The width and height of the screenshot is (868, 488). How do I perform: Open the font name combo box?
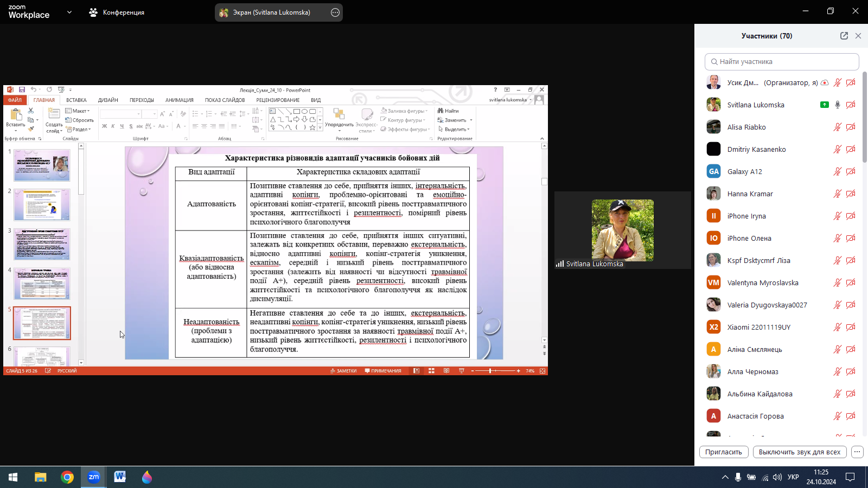click(x=120, y=114)
